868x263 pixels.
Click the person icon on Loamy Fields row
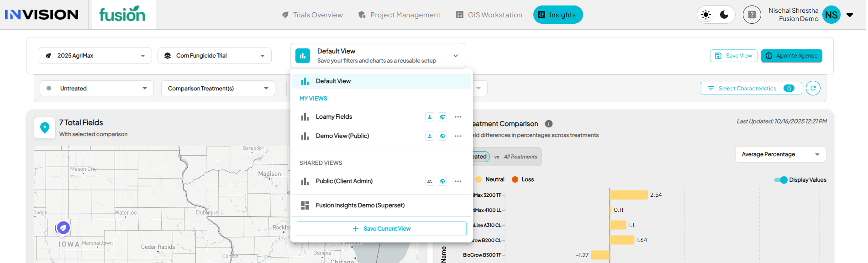pyautogui.click(x=429, y=117)
